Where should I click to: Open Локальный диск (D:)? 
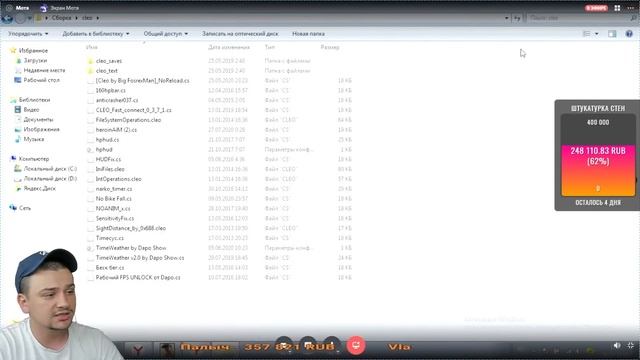coord(50,178)
